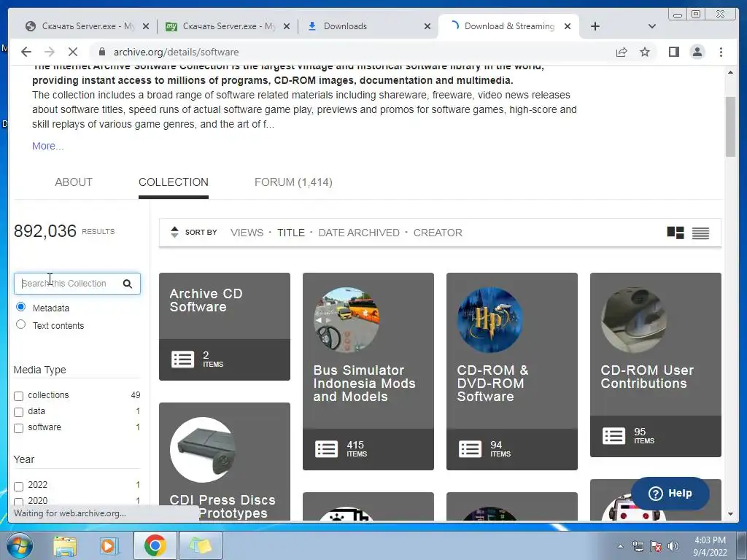
Task: Open Windows Media Player taskbar icon
Action: (109, 545)
